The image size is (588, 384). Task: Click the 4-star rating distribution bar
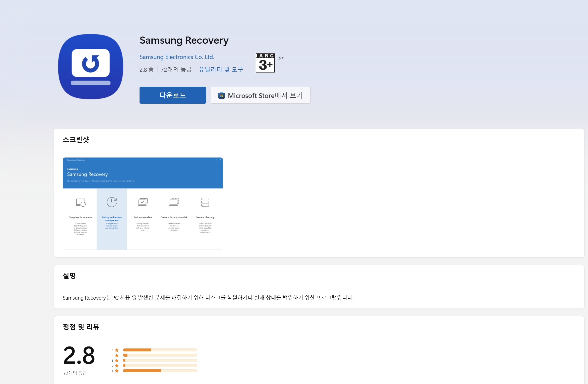tap(160, 355)
